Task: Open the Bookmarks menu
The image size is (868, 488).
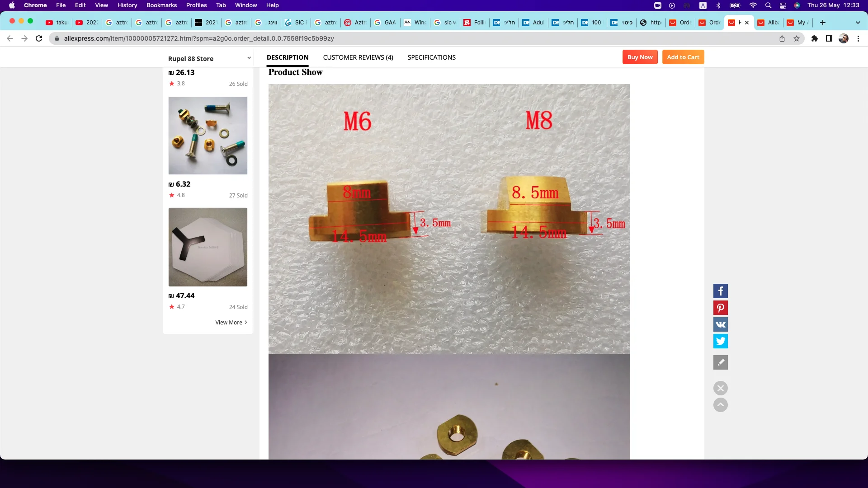Action: click(161, 5)
